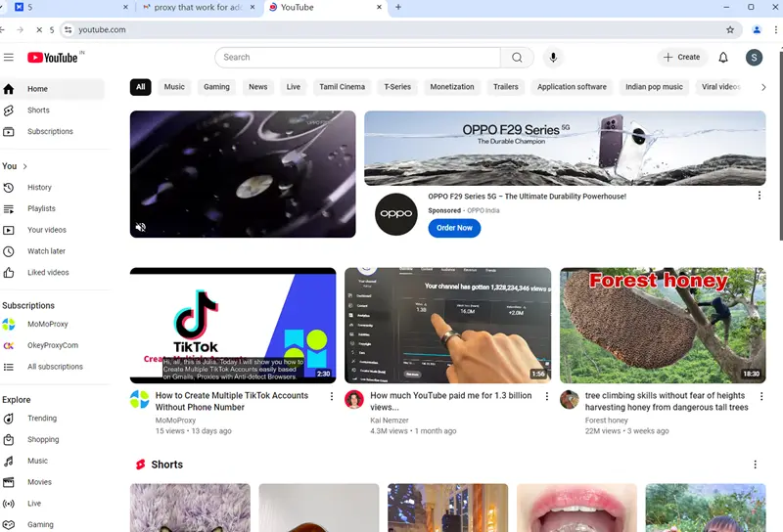Open the YouTube earnings video thumbnail
The height and width of the screenshot is (532, 783).
pyautogui.click(x=448, y=326)
